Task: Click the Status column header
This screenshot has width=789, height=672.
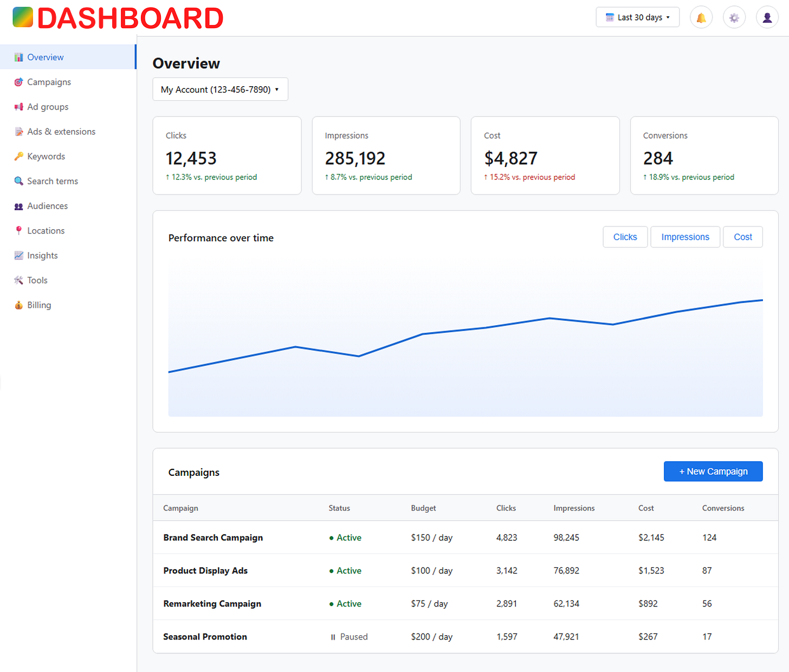Action: pyautogui.click(x=339, y=508)
